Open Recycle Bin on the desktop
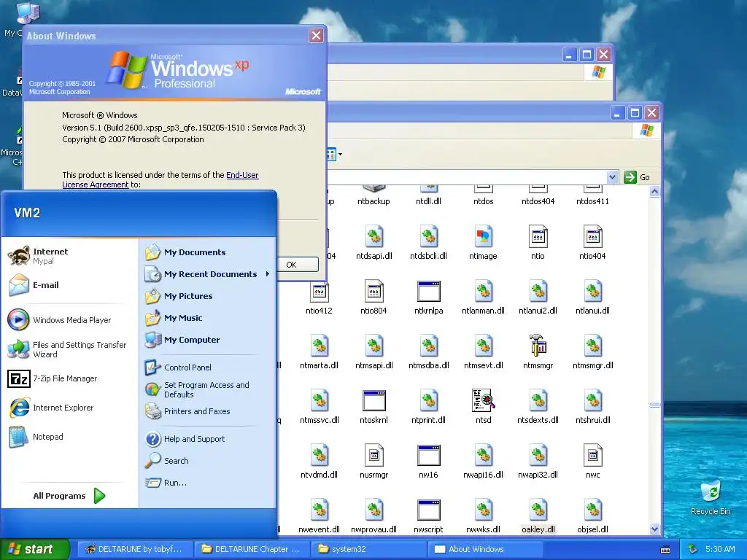747x560 pixels. [711, 497]
